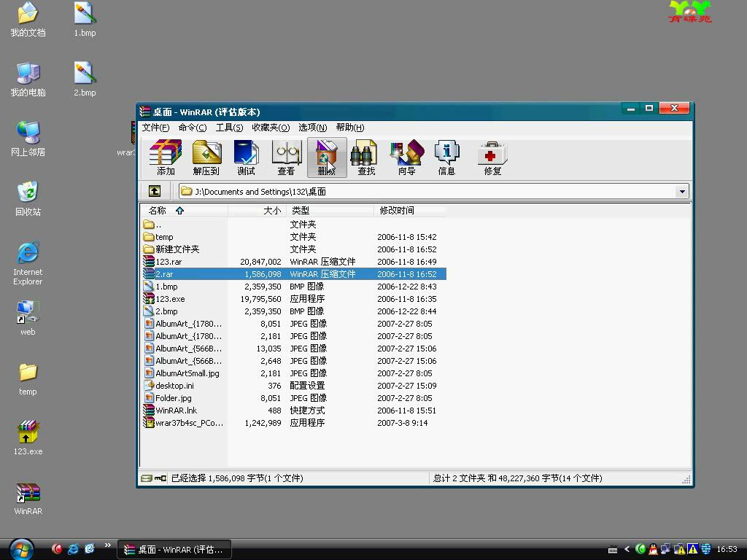Image resolution: width=747 pixels, height=560 pixels.
Task: Click the 解压到 (Extract to) toolbar icon
Action: 206,157
